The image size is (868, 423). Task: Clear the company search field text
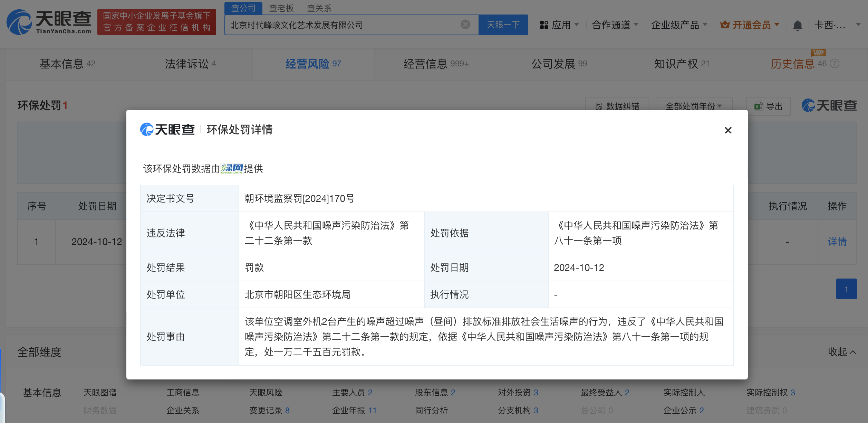coord(465,25)
